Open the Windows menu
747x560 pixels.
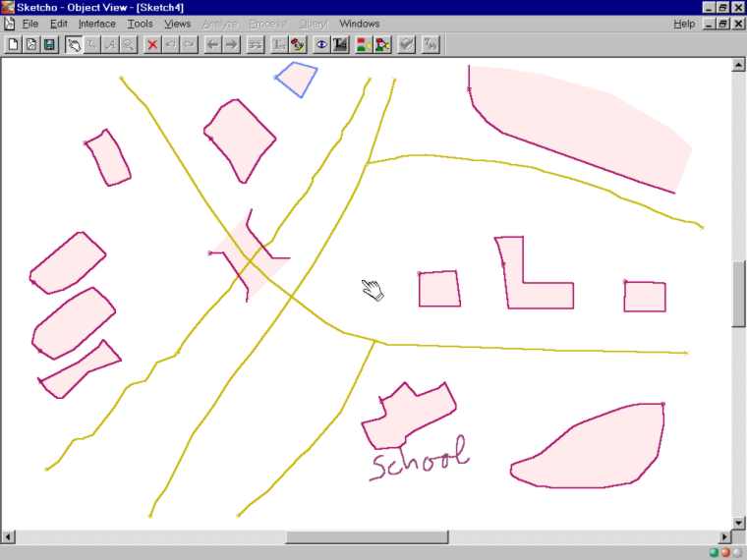click(359, 24)
